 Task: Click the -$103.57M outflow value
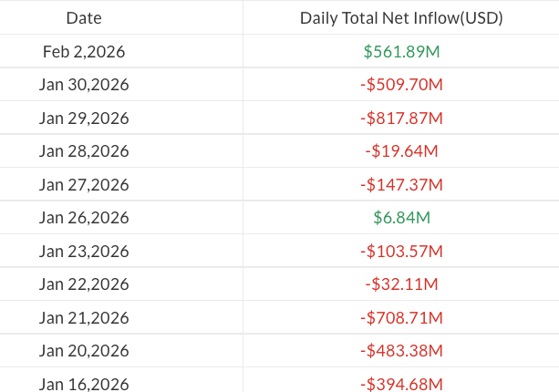click(x=401, y=252)
